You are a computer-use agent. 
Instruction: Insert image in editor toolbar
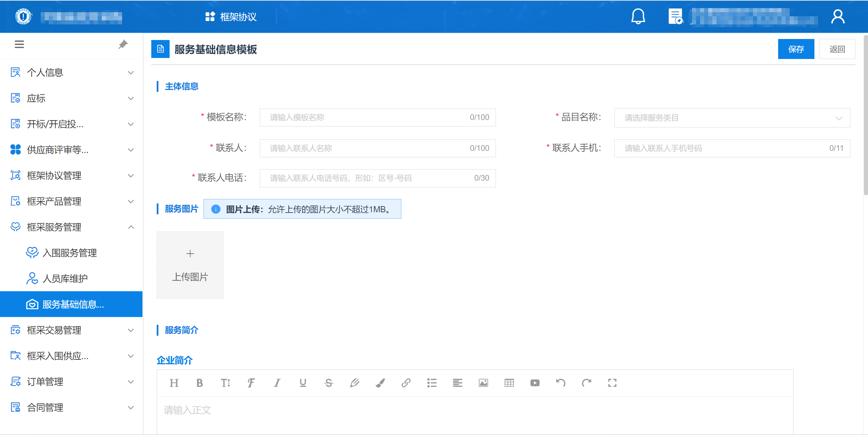(483, 383)
